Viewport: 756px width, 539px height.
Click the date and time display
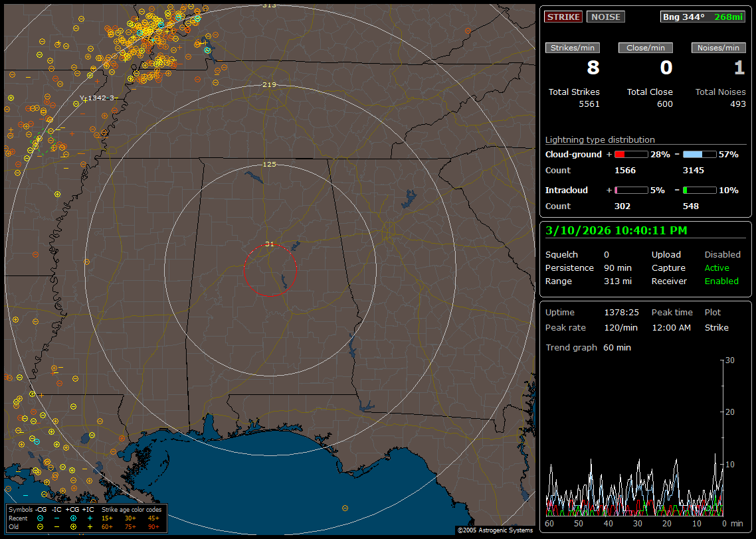click(616, 230)
